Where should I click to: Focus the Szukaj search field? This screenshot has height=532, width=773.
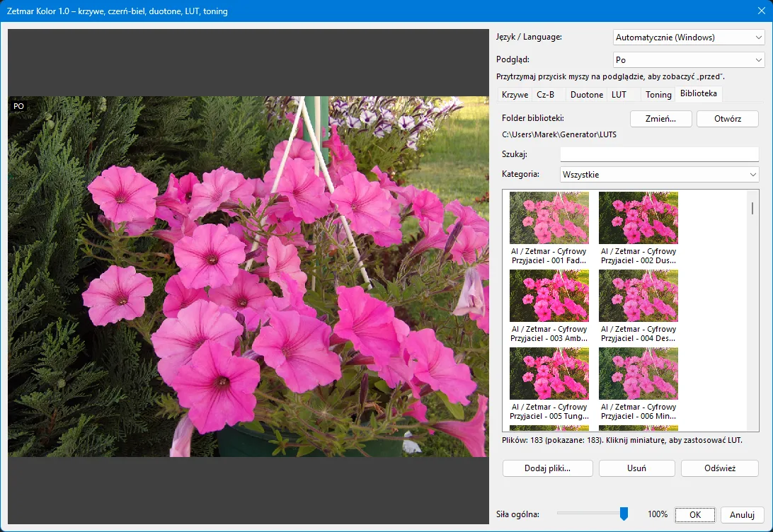click(659, 154)
